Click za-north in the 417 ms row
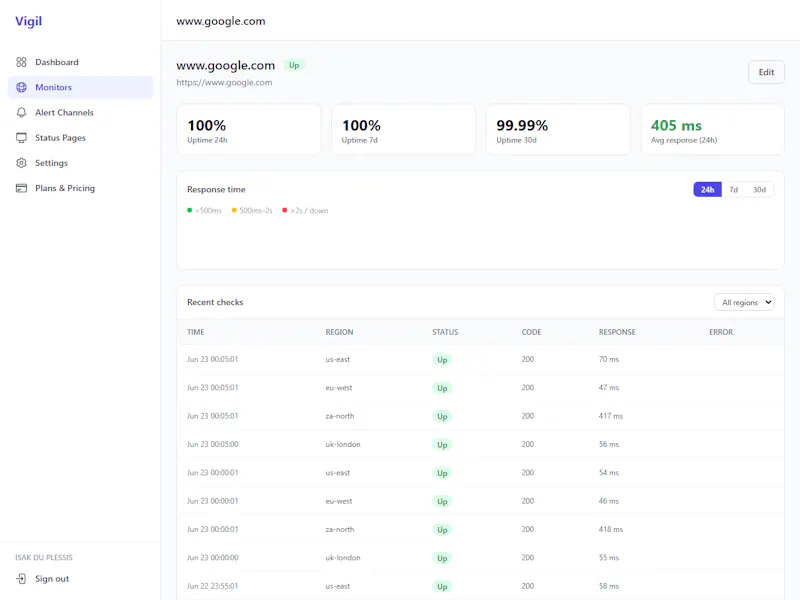 tap(340, 416)
